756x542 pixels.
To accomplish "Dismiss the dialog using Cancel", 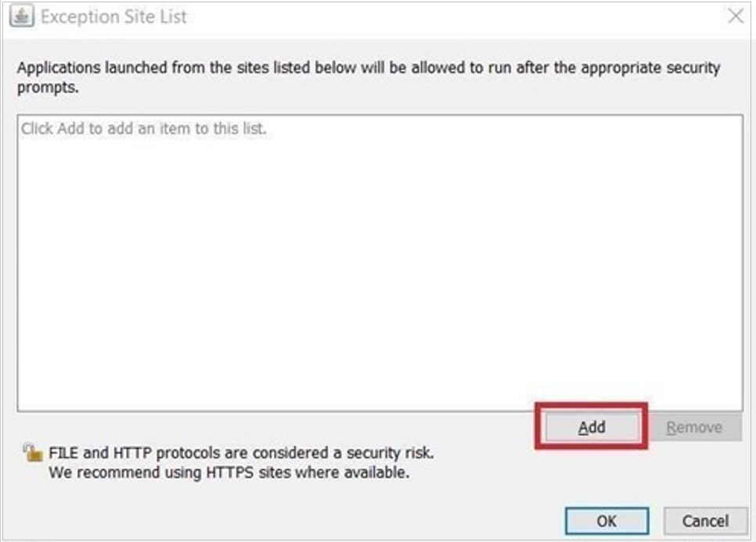I will pyautogui.click(x=704, y=521).
